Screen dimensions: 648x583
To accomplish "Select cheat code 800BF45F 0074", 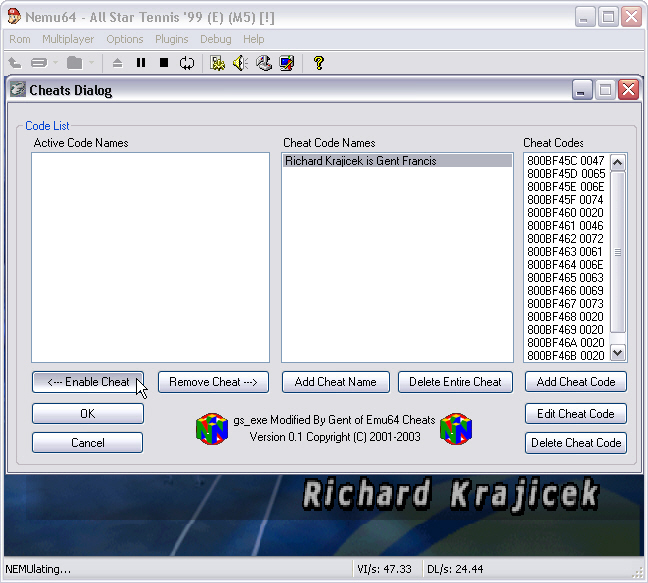I will [566, 200].
